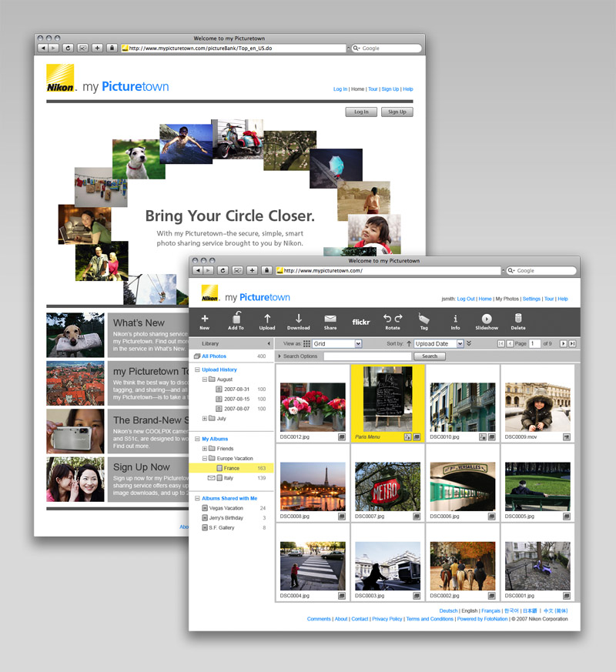Click the Nikon logo in front window
This screenshot has height=672, width=616.
(x=210, y=293)
